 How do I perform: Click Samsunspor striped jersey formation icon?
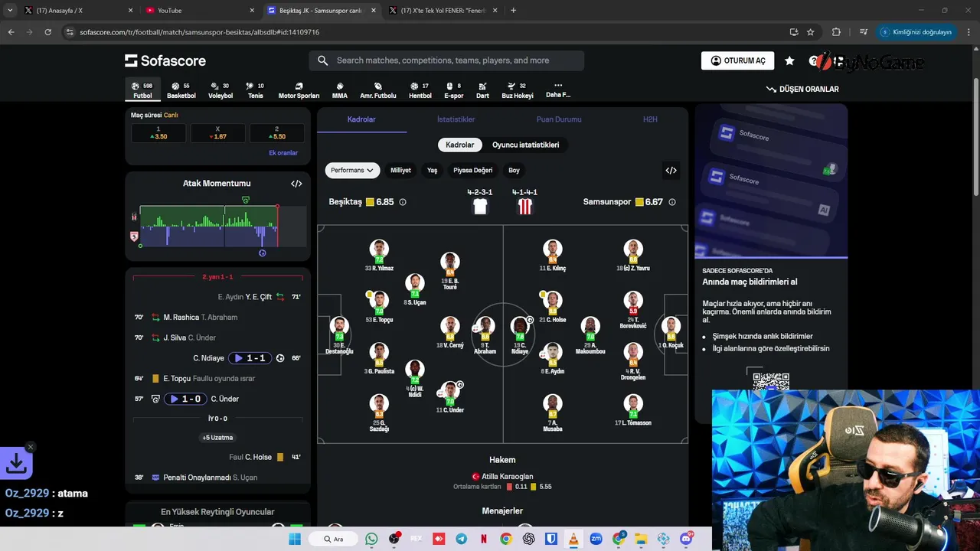524,206
